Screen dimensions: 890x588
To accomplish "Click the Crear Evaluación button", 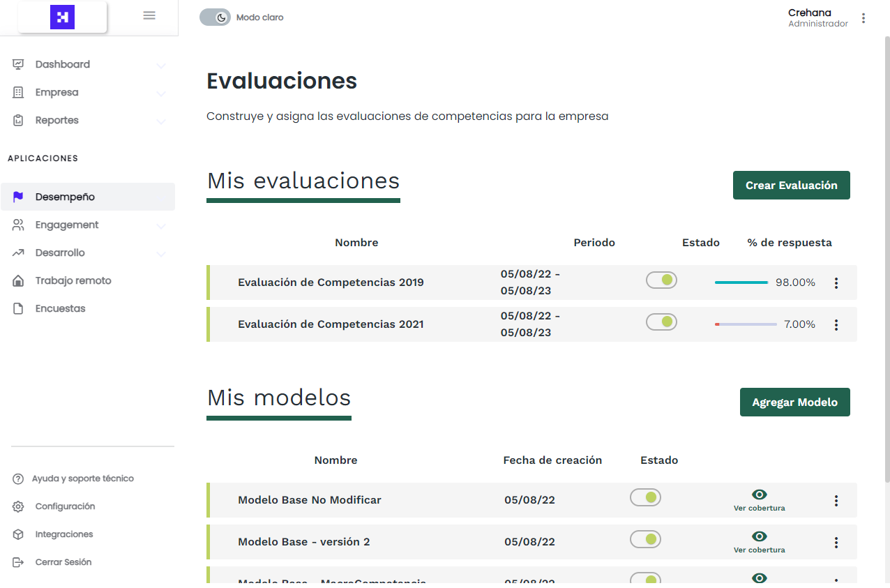I will coord(791,185).
